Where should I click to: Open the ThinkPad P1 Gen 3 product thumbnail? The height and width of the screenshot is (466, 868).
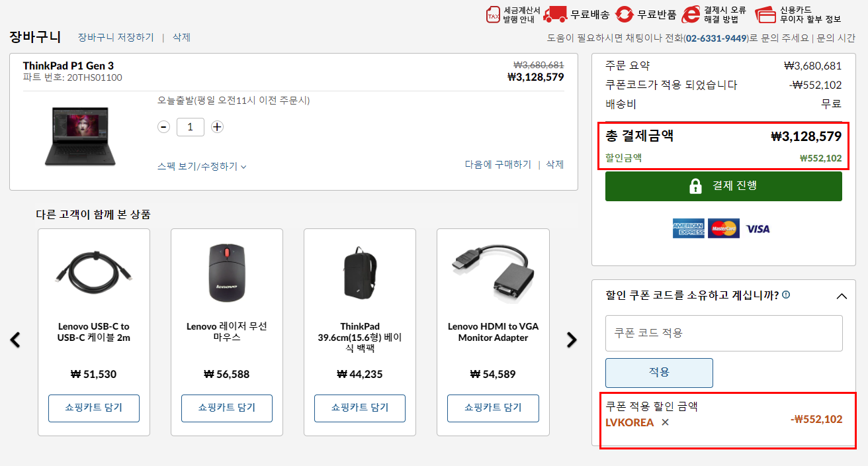pyautogui.click(x=79, y=136)
